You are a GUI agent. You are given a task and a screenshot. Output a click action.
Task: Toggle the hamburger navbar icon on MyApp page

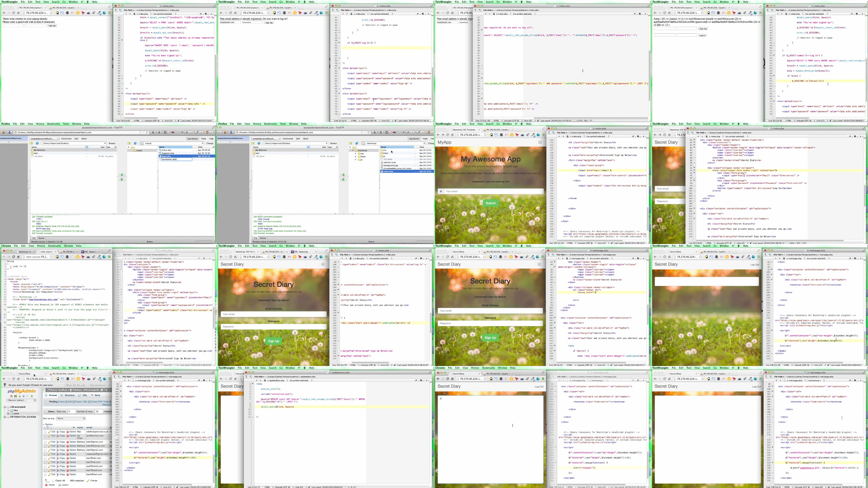(x=540, y=142)
